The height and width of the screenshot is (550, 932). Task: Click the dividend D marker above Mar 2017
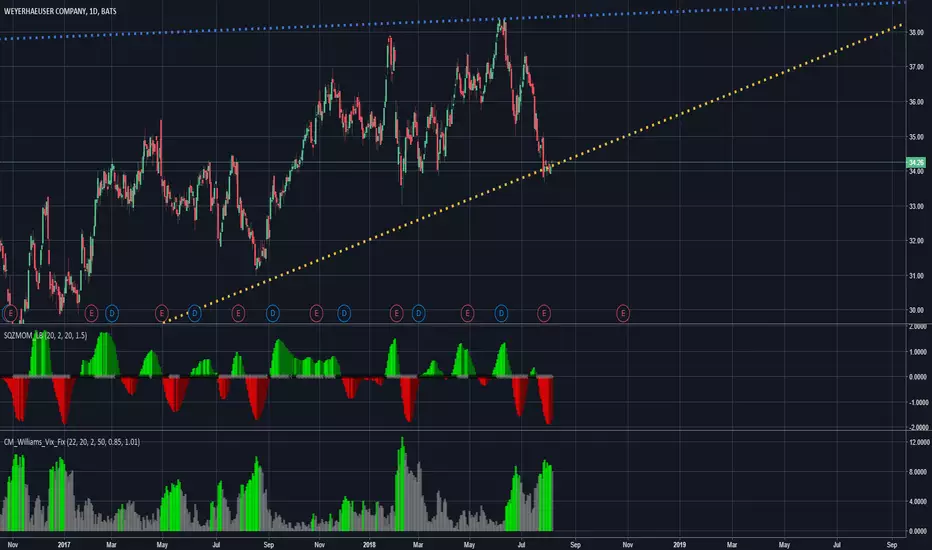pos(112,313)
